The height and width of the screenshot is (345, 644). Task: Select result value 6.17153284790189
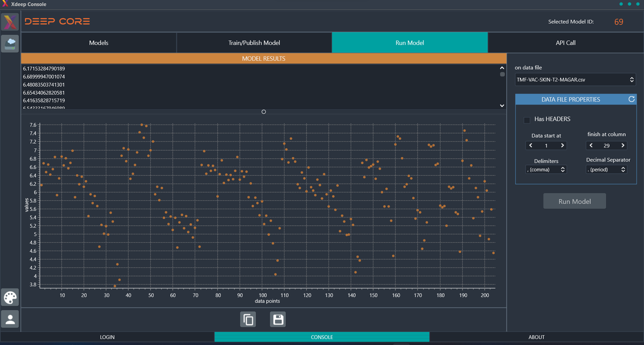44,69
